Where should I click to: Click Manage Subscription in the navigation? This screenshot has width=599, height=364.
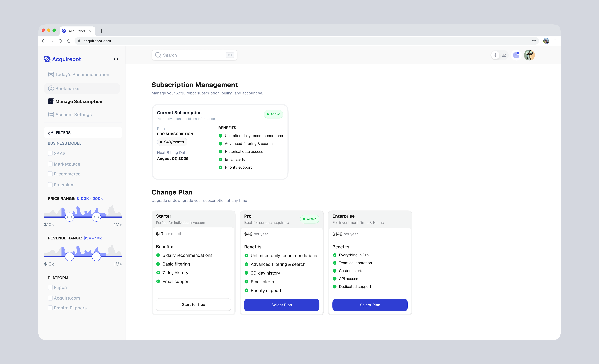(79, 101)
